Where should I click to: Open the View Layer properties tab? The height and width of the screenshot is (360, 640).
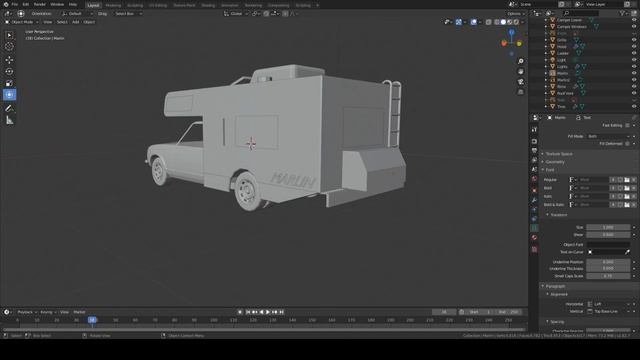(x=534, y=160)
